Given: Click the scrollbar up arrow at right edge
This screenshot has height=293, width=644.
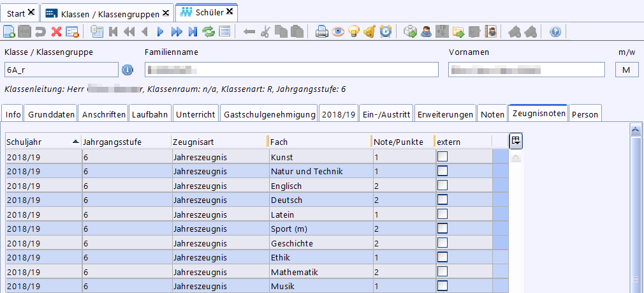Looking at the screenshot, I should click(x=636, y=130).
